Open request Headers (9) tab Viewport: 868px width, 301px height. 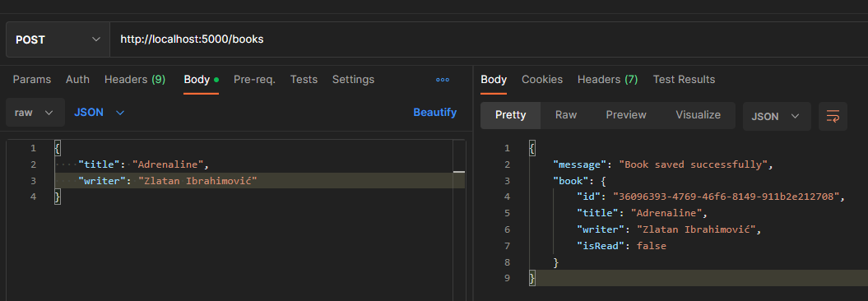134,79
